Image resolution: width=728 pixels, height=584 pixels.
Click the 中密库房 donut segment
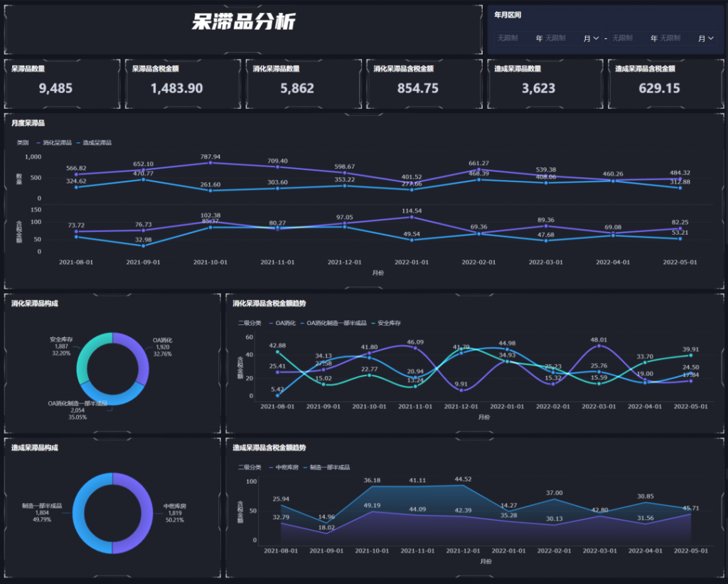click(x=143, y=512)
